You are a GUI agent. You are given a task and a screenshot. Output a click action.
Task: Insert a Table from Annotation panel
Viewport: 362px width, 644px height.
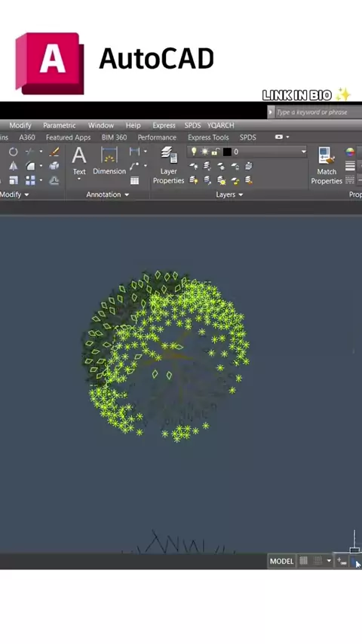pyautogui.click(x=134, y=180)
